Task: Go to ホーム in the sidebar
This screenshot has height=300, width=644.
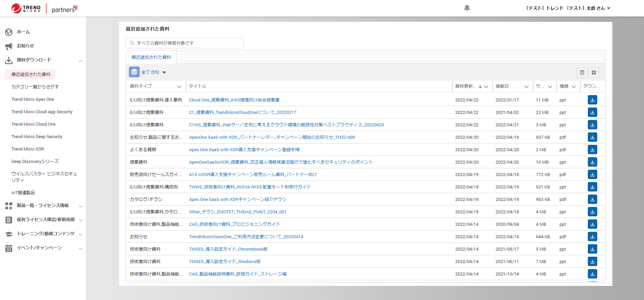Action: (23, 32)
